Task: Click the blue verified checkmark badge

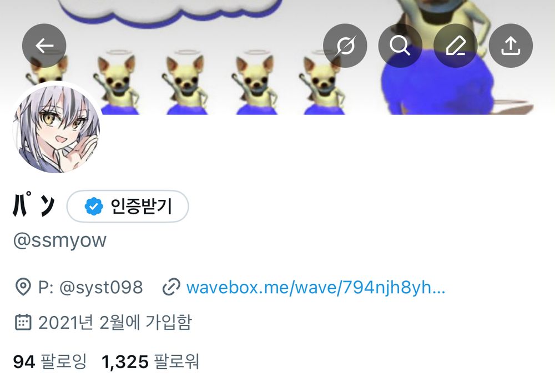Action: pyautogui.click(x=93, y=207)
